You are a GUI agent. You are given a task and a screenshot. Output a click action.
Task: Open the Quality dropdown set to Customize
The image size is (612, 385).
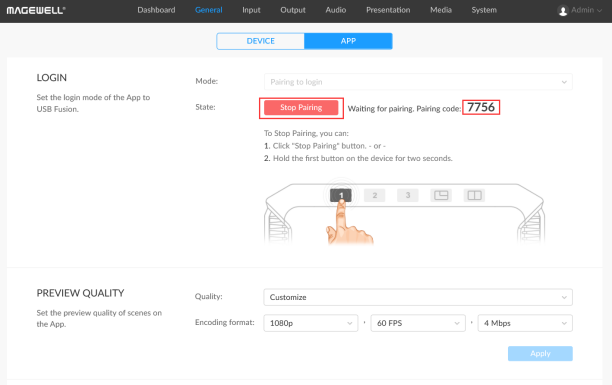point(418,297)
